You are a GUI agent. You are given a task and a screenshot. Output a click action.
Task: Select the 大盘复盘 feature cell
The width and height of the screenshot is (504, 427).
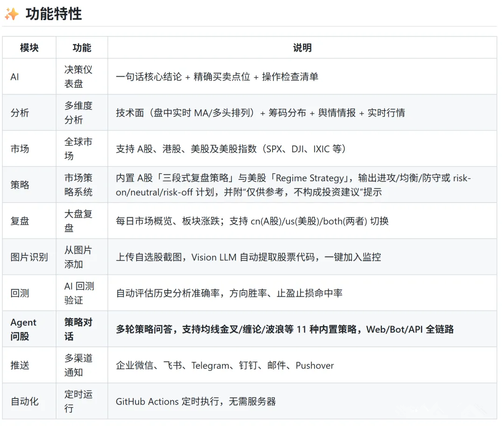click(x=77, y=221)
